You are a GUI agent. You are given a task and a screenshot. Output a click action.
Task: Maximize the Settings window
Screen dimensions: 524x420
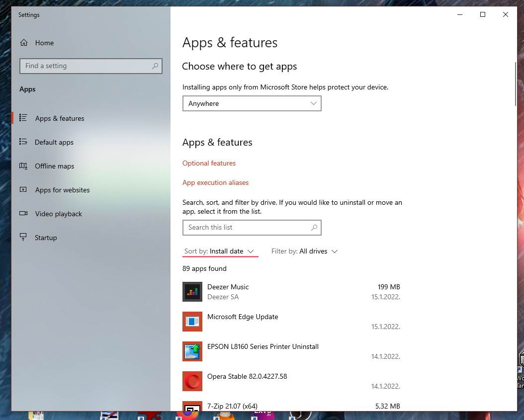coord(482,15)
